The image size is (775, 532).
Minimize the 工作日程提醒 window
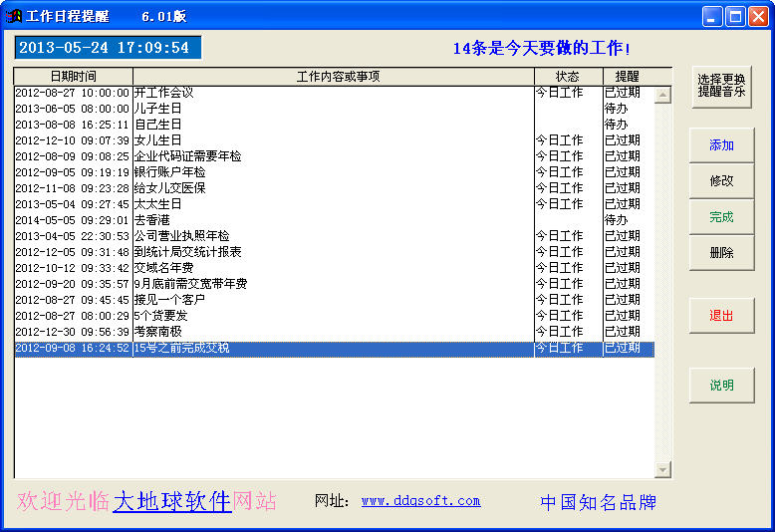point(711,16)
